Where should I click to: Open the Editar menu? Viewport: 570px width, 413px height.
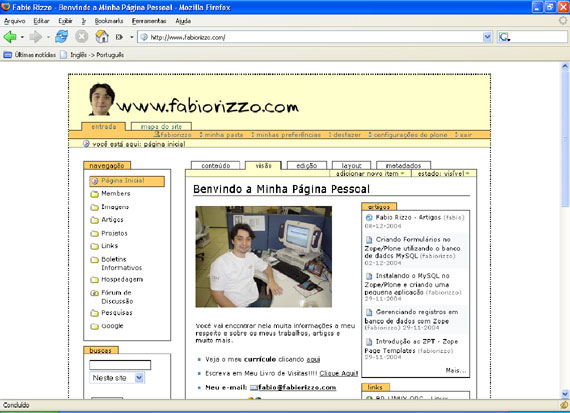coord(41,21)
